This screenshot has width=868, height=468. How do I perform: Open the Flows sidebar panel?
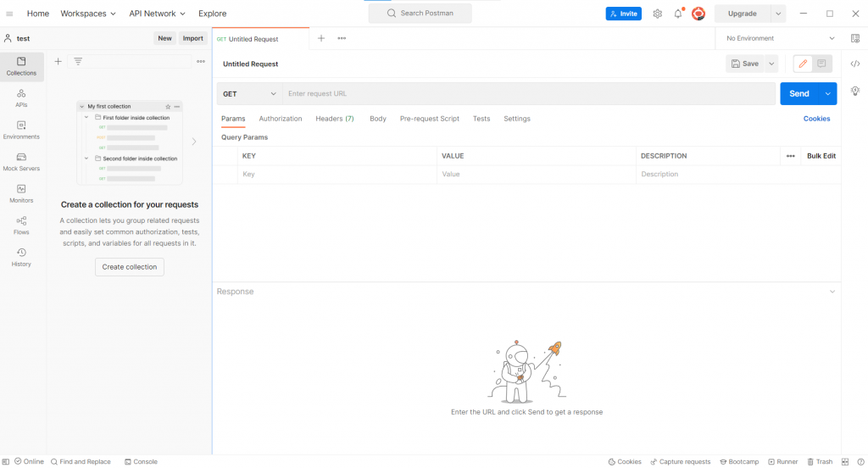[x=21, y=226]
